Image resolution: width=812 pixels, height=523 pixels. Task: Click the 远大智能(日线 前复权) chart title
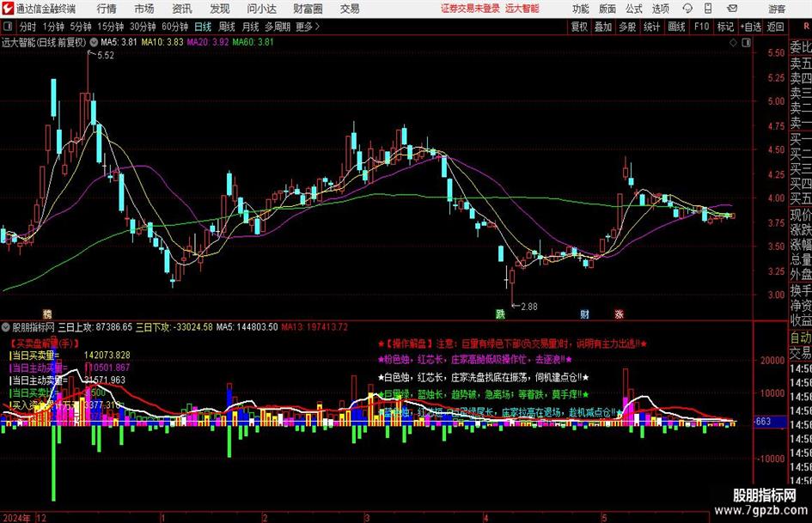[44, 42]
